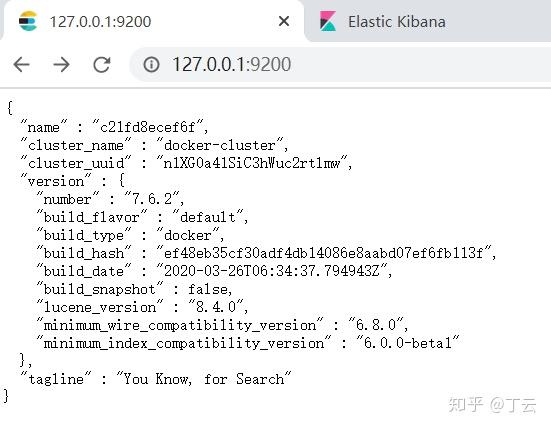
Task: Switch to the Elastic Kibana tab
Action: pos(396,21)
